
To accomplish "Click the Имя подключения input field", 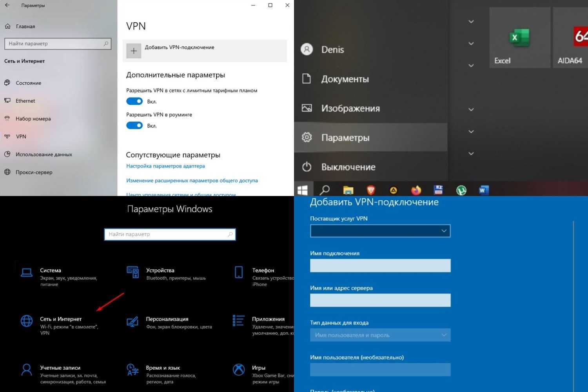I will click(380, 266).
